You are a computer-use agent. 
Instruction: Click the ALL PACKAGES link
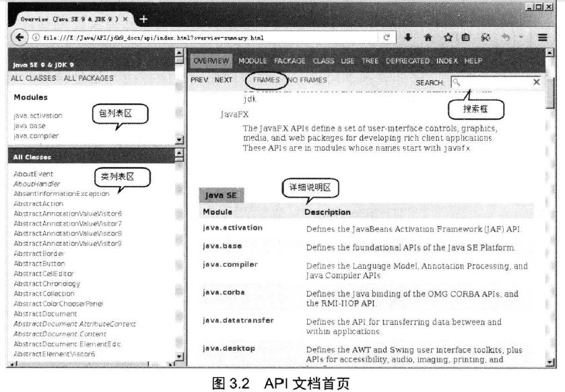point(89,78)
